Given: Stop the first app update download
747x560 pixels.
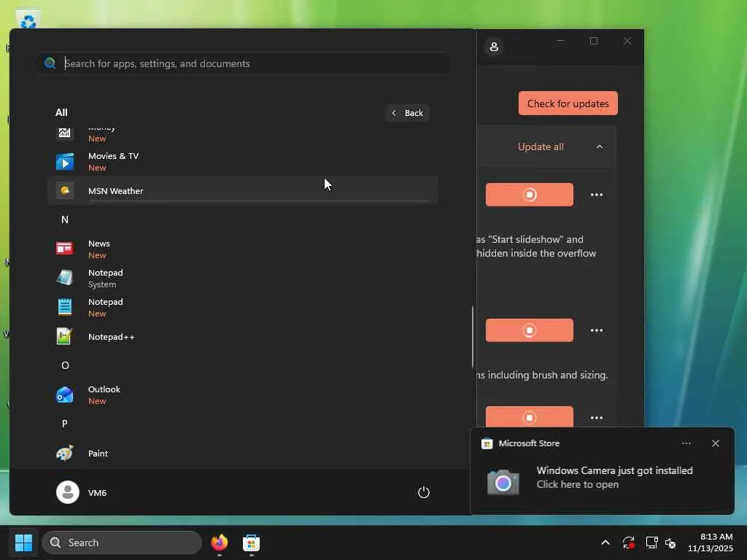Looking at the screenshot, I should [x=530, y=194].
